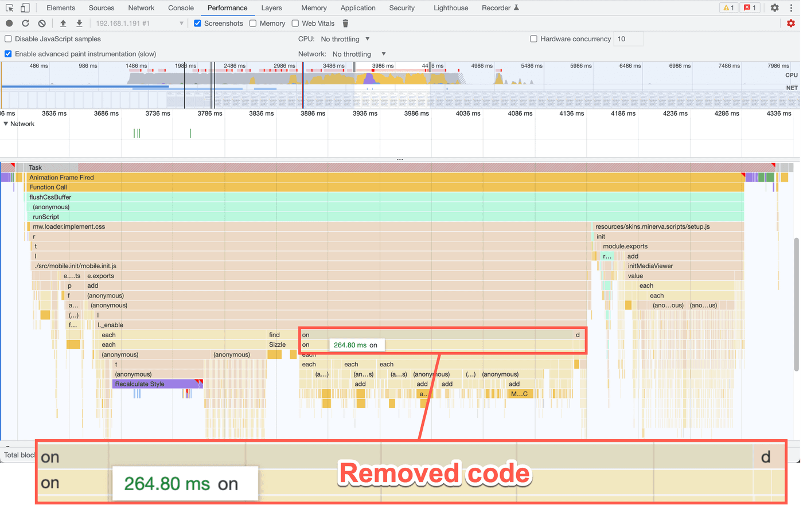Start recording with the record button
Viewport: 803px width, 532px height.
coord(9,24)
